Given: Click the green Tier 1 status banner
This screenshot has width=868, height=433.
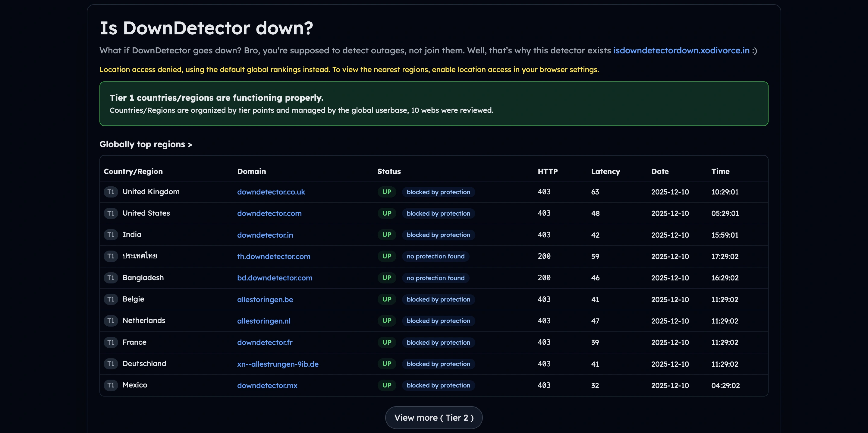Looking at the screenshot, I should click(434, 103).
